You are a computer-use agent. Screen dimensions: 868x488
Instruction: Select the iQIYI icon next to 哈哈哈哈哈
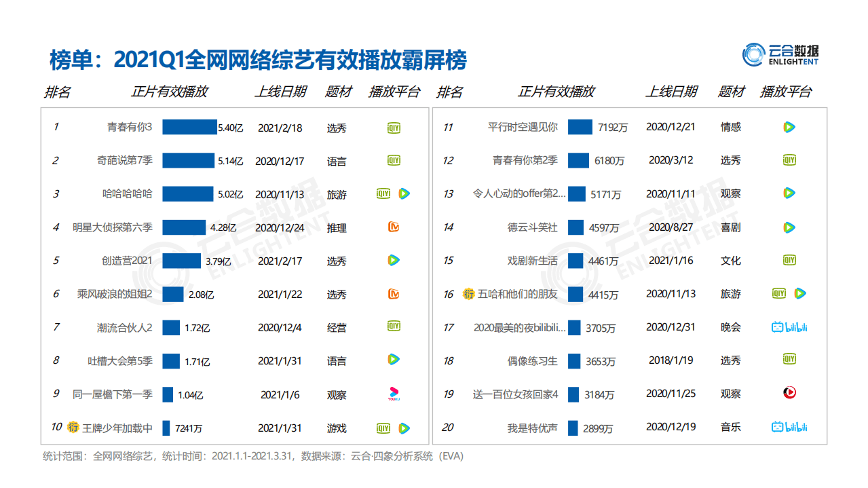[383, 193]
